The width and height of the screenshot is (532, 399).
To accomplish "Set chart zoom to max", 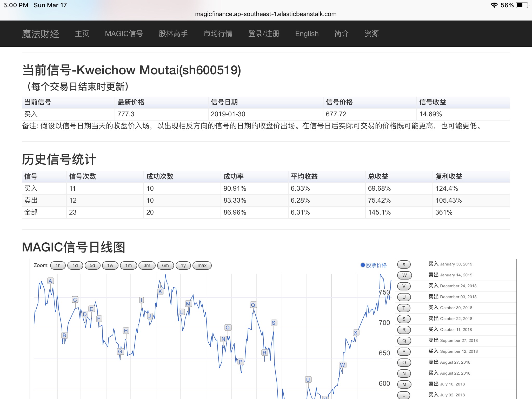I will click(x=202, y=265).
